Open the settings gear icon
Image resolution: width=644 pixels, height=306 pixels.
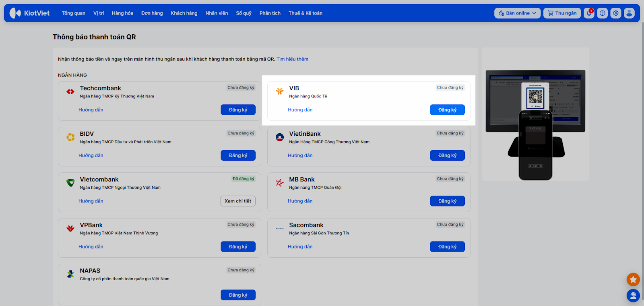pos(616,13)
